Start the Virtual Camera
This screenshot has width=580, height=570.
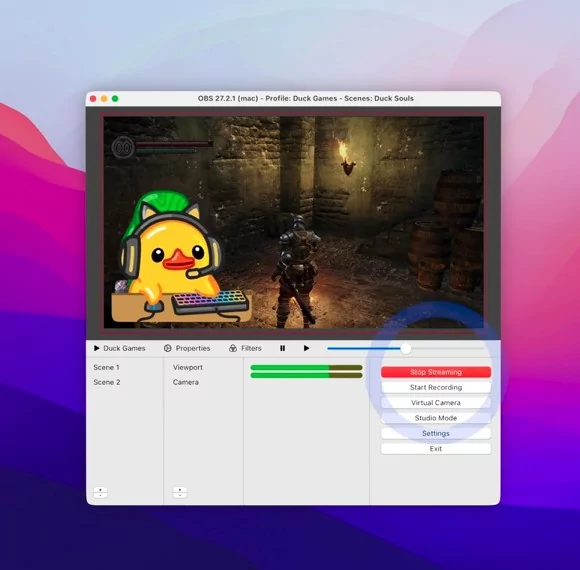(436, 403)
